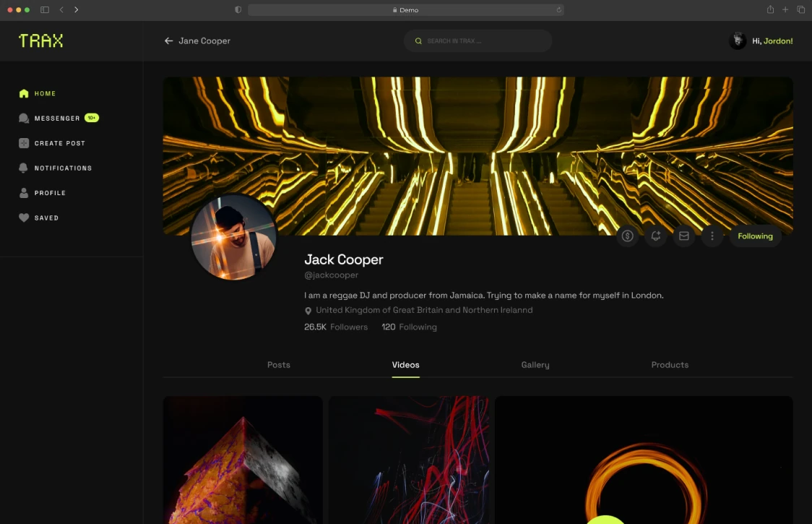Open the red light trails video thumbnail
The image size is (812, 524).
pos(409,460)
